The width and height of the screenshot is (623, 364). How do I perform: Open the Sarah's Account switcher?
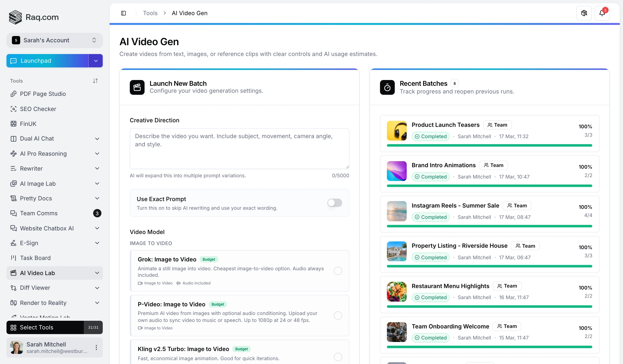click(x=54, y=40)
